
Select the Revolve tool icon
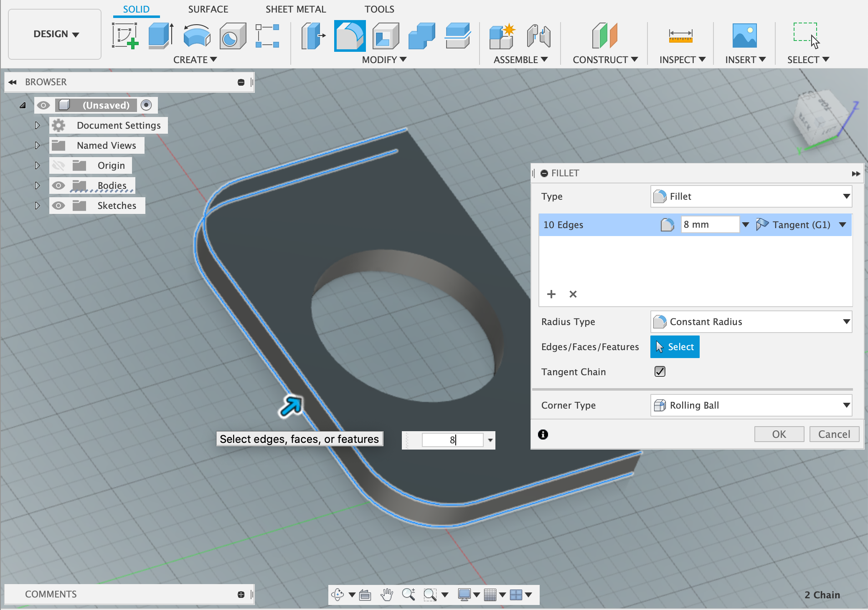197,36
